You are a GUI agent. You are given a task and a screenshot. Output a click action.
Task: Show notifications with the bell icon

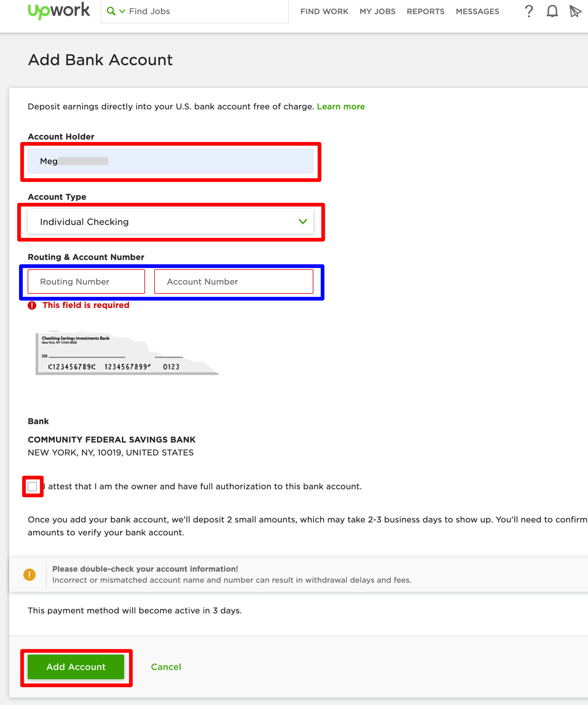point(552,11)
